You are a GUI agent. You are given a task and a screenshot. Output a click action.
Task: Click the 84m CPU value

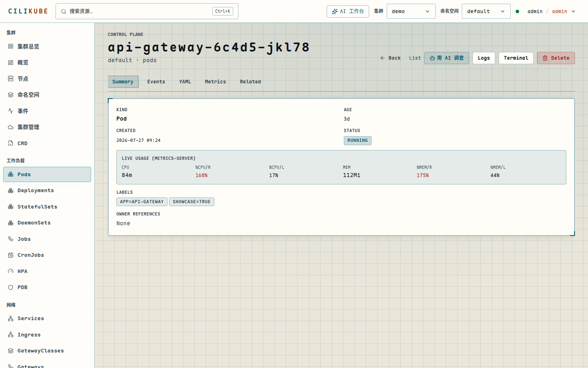[x=127, y=175]
